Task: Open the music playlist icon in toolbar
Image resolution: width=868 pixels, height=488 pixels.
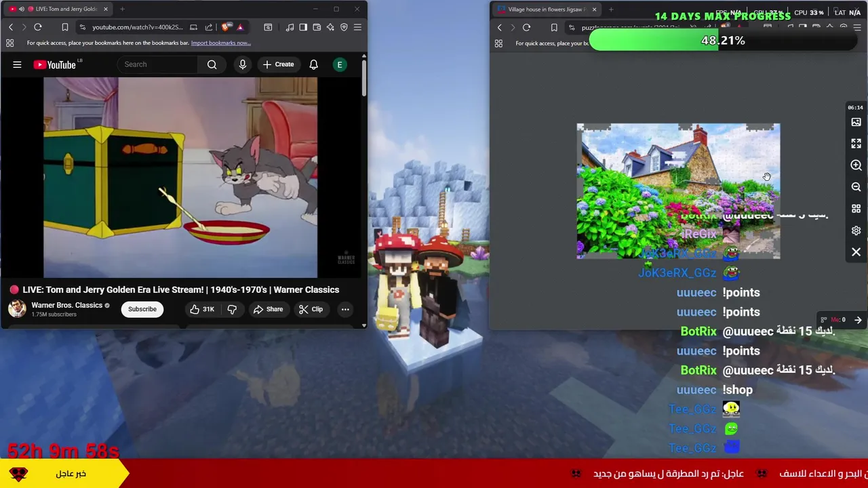Action: click(290, 27)
